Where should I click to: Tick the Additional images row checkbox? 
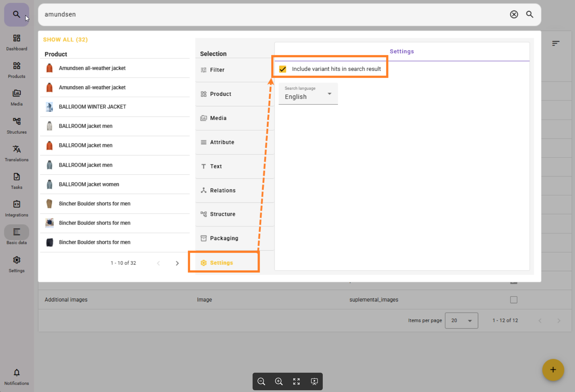[x=514, y=300]
